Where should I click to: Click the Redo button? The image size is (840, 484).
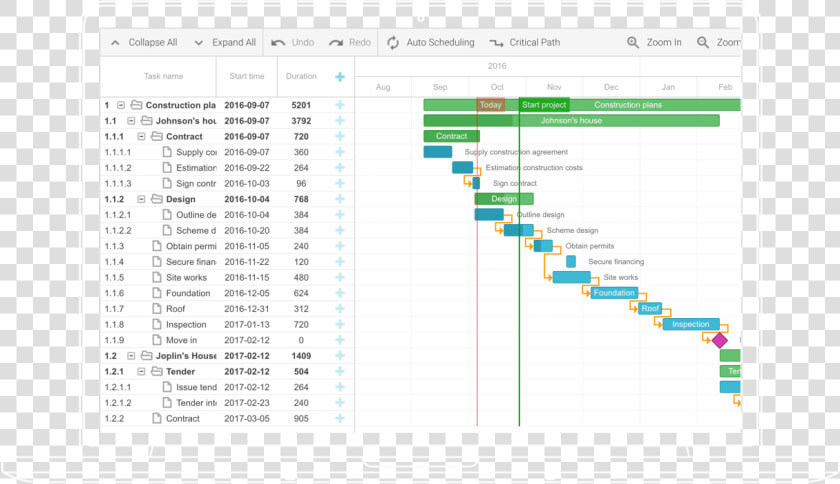[x=350, y=42]
